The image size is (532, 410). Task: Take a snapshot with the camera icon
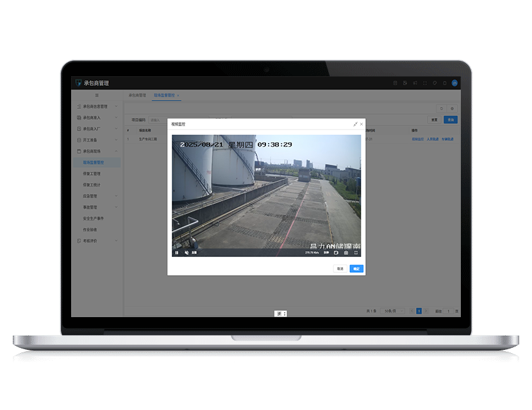346,252
